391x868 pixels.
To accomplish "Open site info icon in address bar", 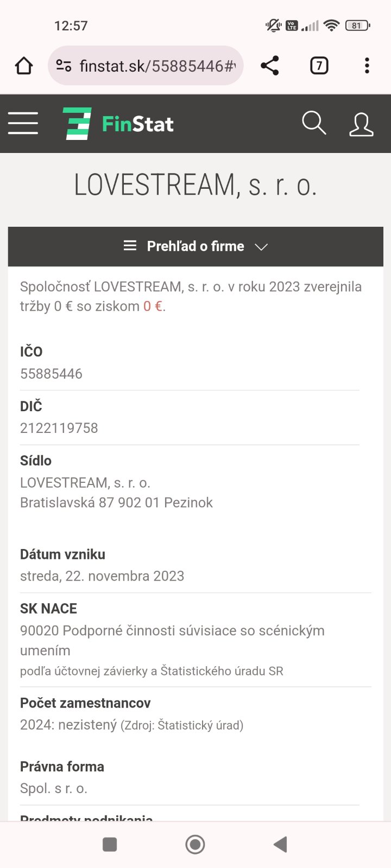I will [64, 66].
